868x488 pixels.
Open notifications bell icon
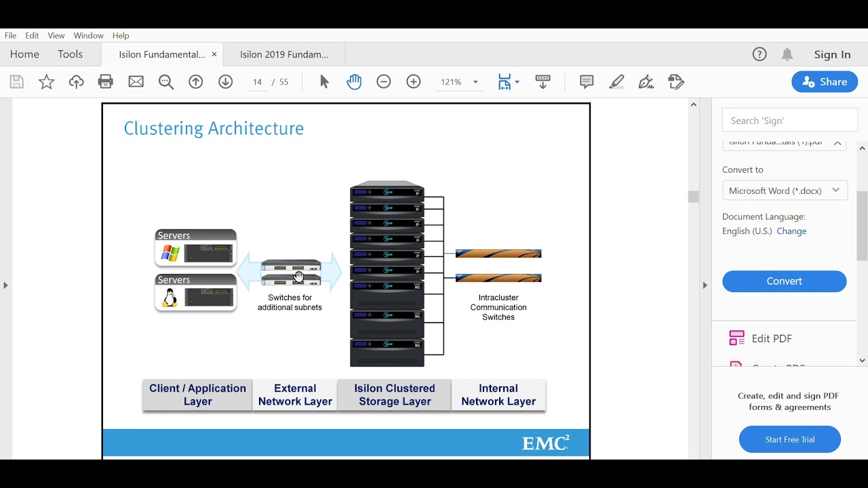click(x=787, y=55)
